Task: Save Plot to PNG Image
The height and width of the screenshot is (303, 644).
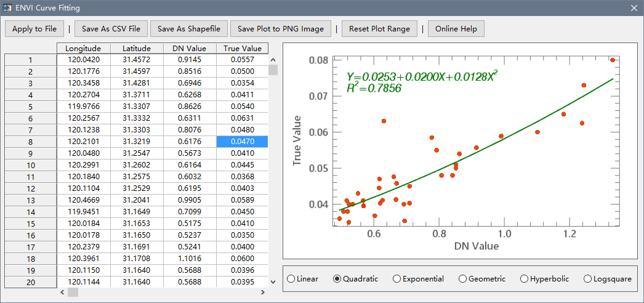Action: coord(281,29)
